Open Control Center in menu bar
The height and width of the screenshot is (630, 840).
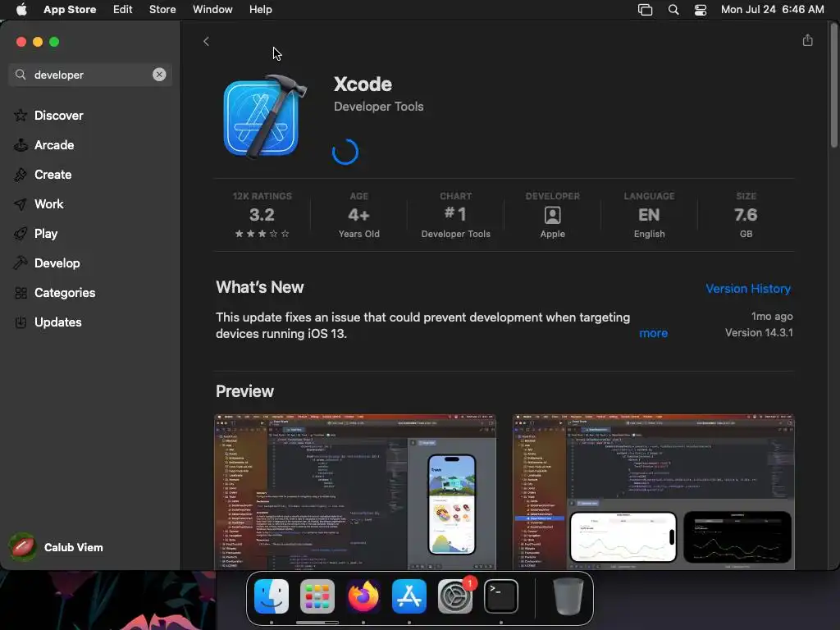(701, 10)
